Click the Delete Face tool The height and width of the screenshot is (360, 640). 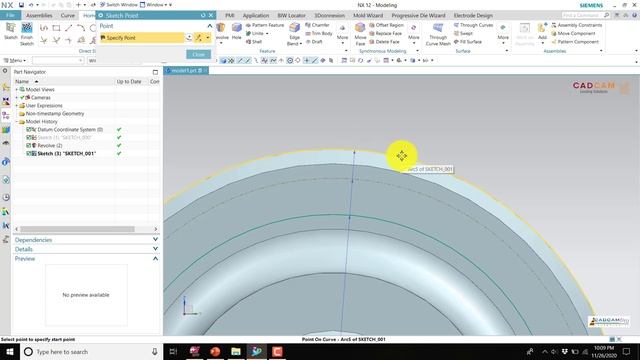384,42
